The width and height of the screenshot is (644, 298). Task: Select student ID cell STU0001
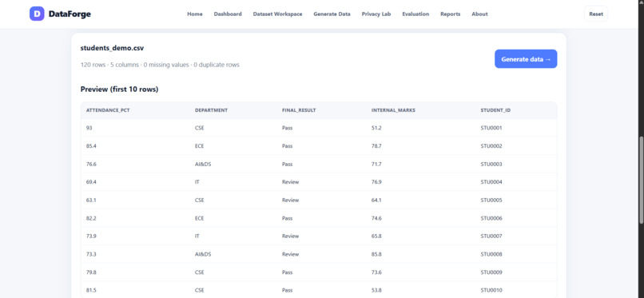491,128
